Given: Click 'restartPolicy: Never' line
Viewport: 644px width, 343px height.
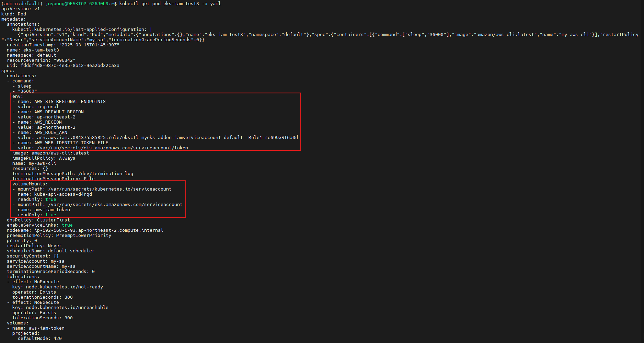Looking at the screenshot, I should [x=34, y=246].
